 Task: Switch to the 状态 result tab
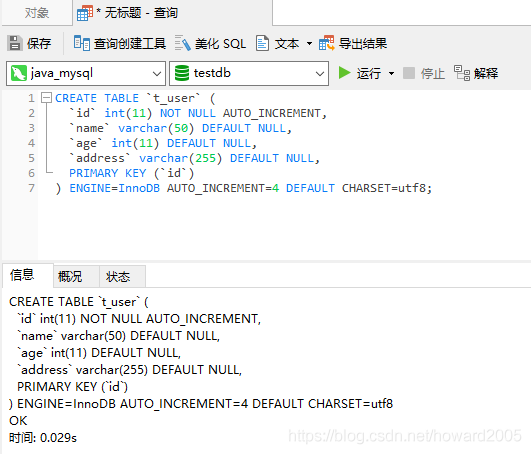pos(123,277)
